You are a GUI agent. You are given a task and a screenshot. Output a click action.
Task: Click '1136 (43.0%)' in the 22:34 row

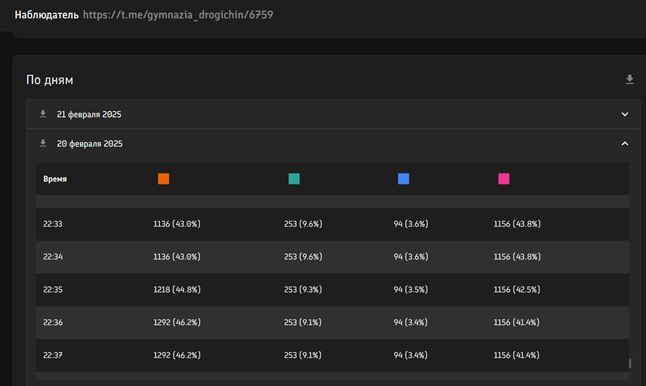[x=177, y=257]
